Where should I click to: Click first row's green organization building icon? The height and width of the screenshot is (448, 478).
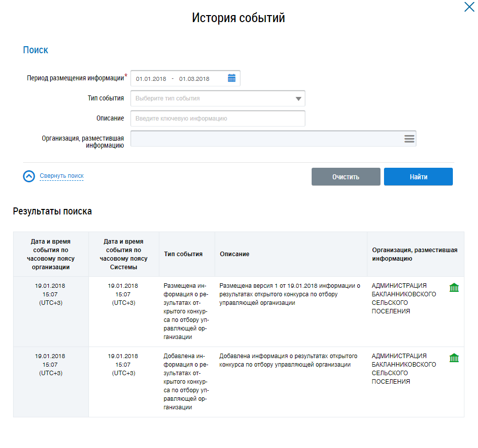pyautogui.click(x=454, y=287)
